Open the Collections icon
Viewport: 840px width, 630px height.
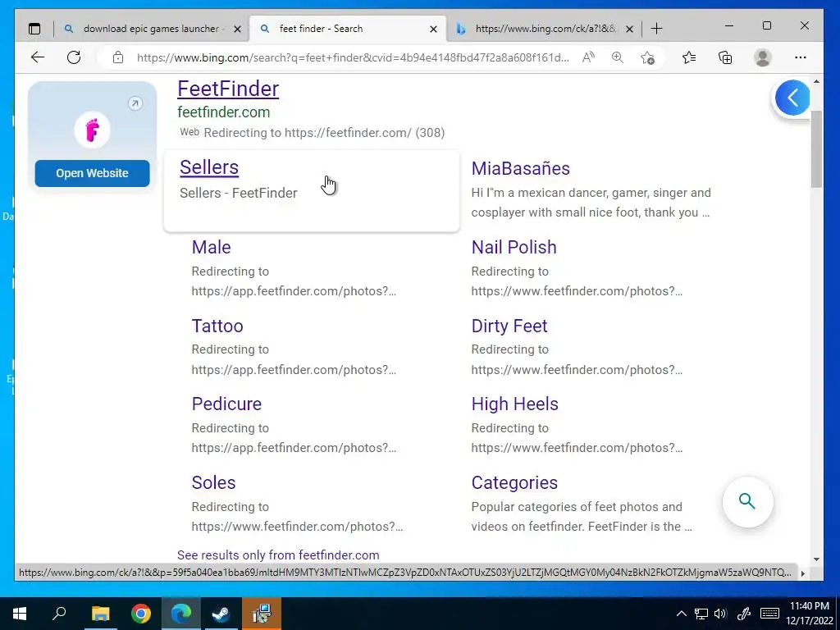[x=725, y=57]
